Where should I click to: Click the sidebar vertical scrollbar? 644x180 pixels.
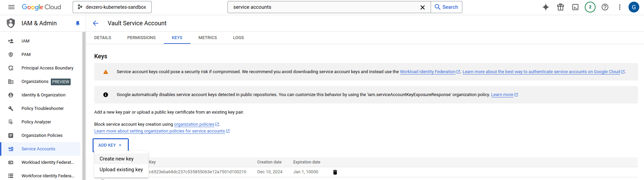tap(84, 106)
